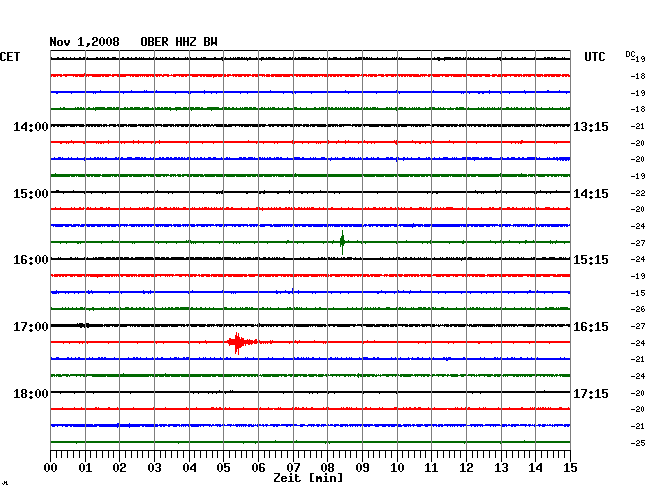Click the "09" minute axis label

[362, 468]
